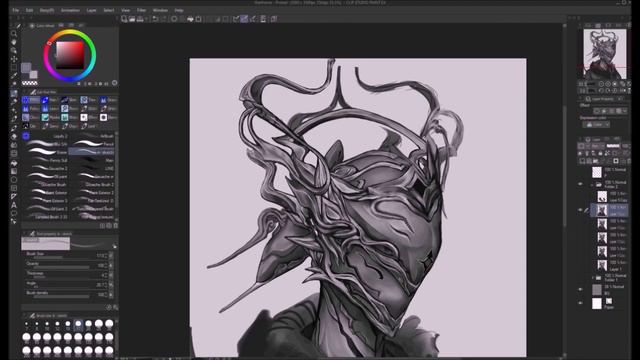Select the Zoom magnifier tool

click(14, 34)
